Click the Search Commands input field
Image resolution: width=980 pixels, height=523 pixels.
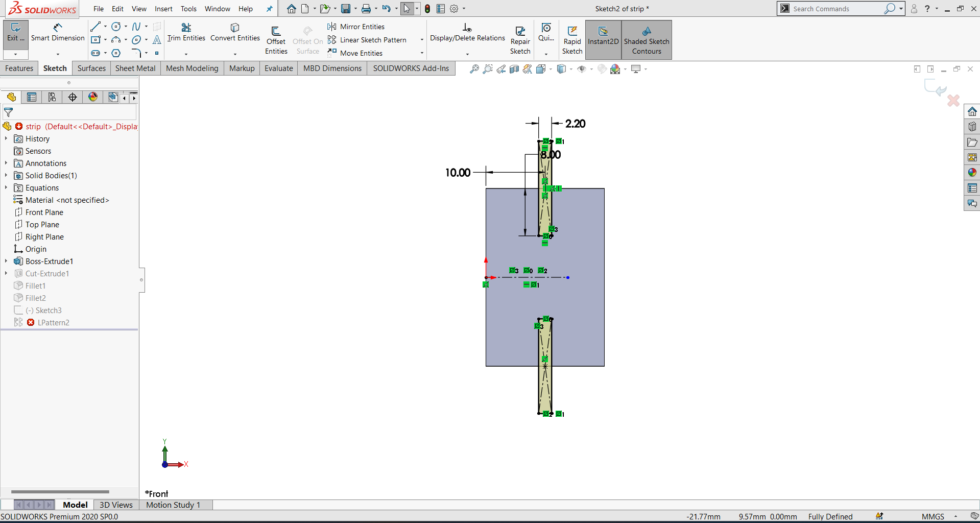pyautogui.click(x=836, y=9)
